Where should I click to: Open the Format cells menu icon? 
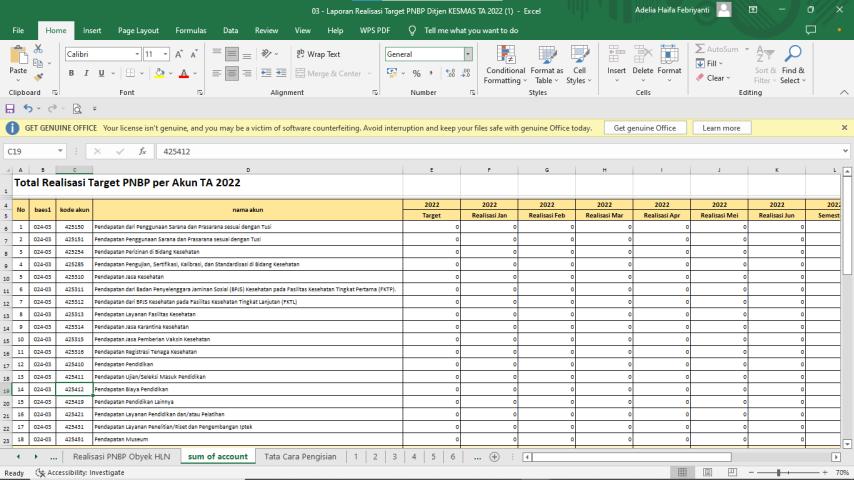click(669, 56)
